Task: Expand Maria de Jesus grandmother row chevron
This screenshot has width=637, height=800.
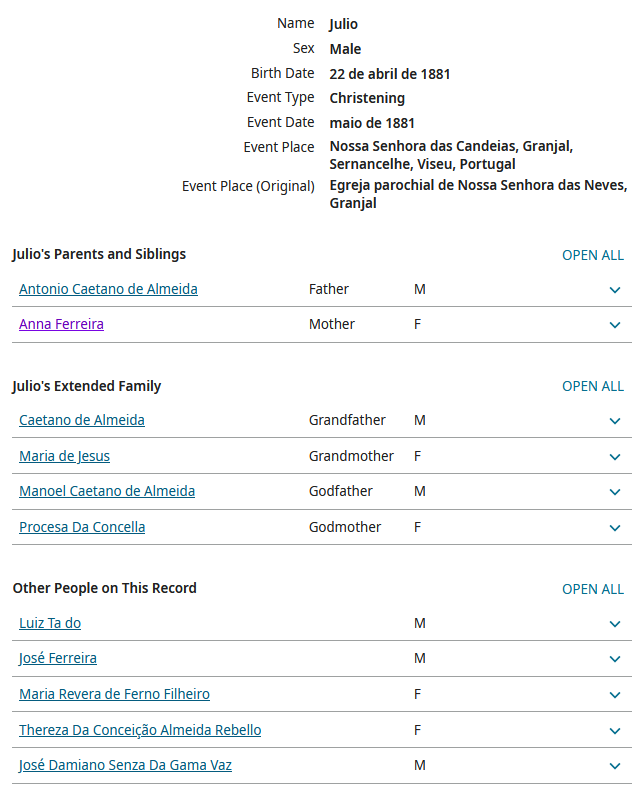Action: coord(615,457)
